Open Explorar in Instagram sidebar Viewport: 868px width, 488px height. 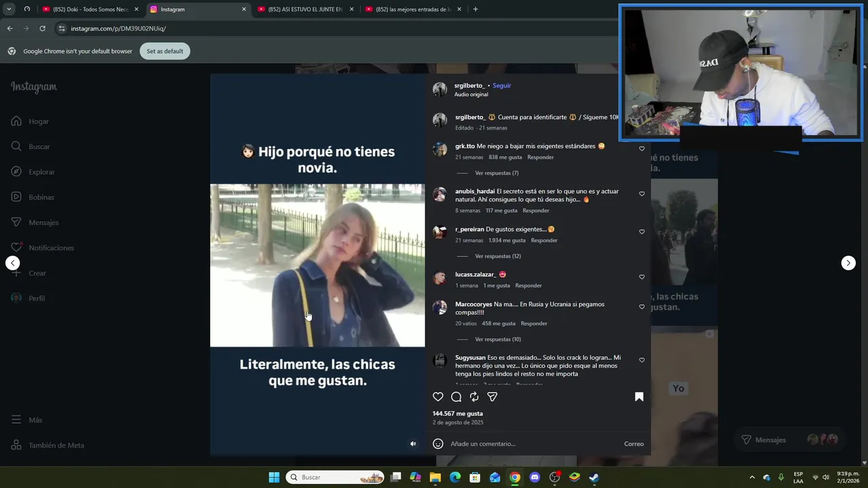[x=33, y=172]
